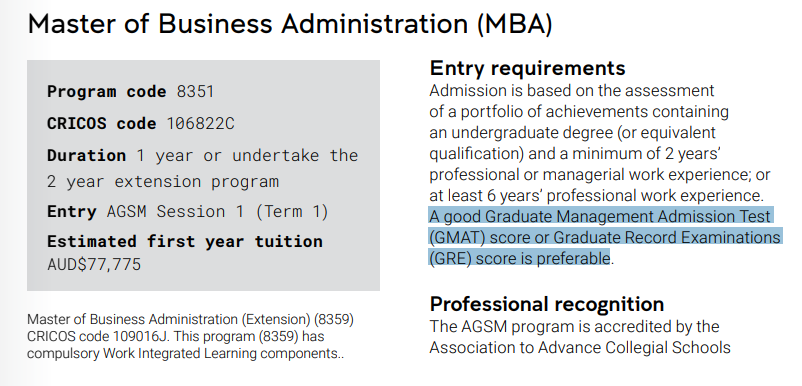Click the 'compulsory Work Integrated Learning' footnote line

[x=186, y=354]
